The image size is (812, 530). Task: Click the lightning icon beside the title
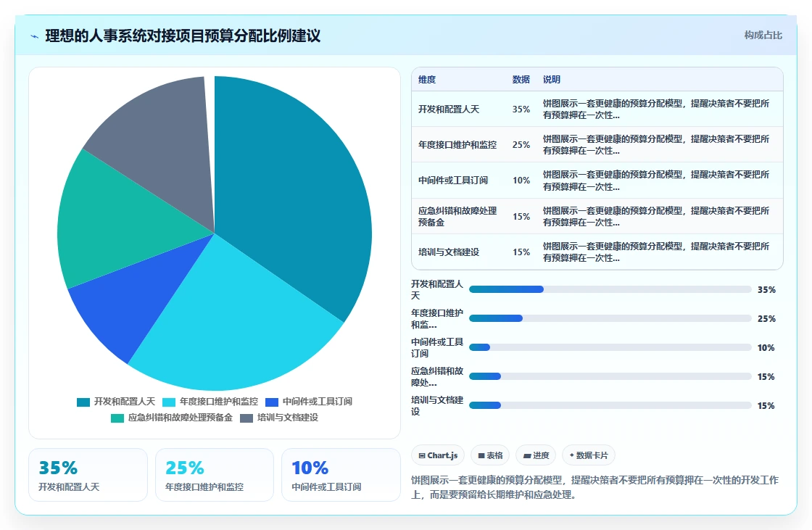(x=35, y=36)
